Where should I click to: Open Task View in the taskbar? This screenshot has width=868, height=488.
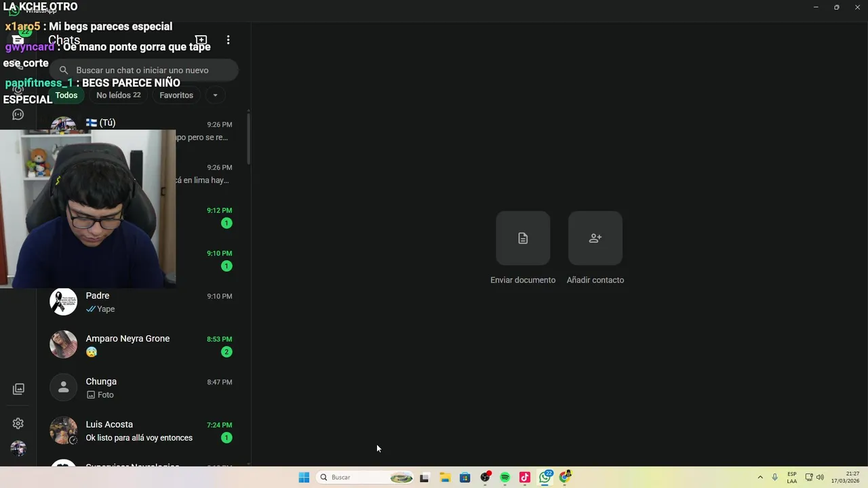425,477
